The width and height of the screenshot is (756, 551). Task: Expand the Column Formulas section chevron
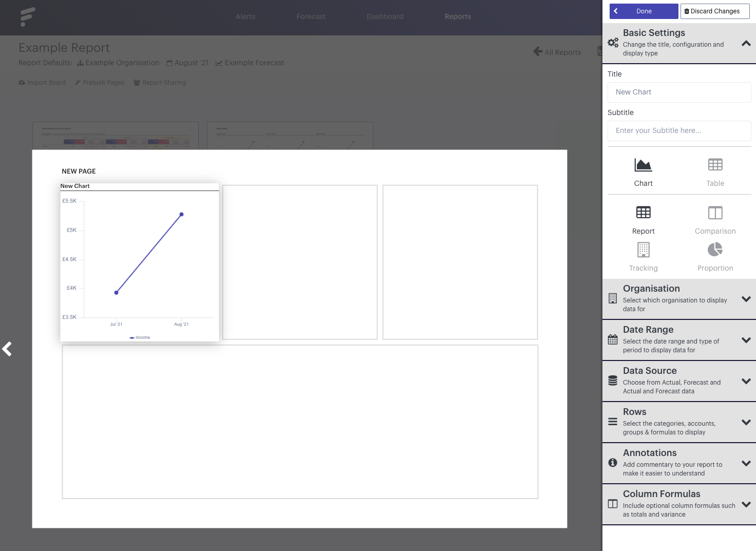746,505
